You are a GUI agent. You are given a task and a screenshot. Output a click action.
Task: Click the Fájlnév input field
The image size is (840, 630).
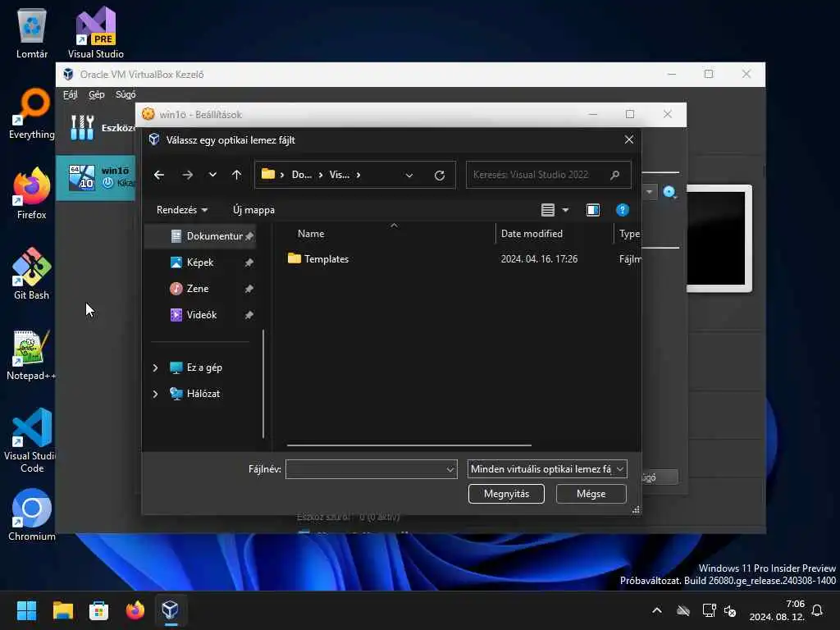click(x=365, y=469)
